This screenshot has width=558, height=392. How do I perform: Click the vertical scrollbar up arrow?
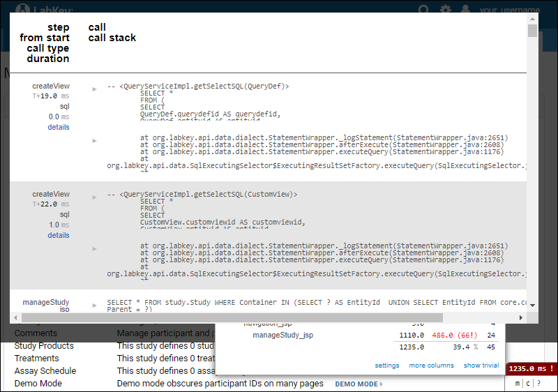pyautogui.click(x=532, y=19)
